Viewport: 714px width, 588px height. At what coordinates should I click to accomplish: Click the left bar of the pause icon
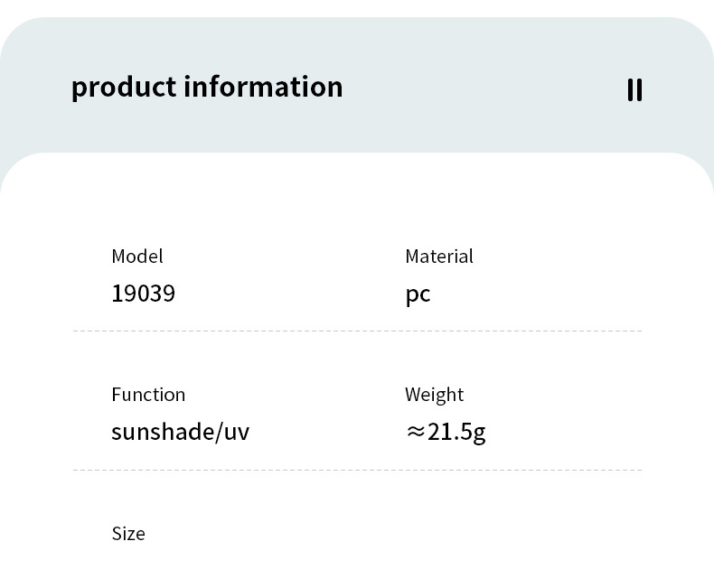point(630,89)
